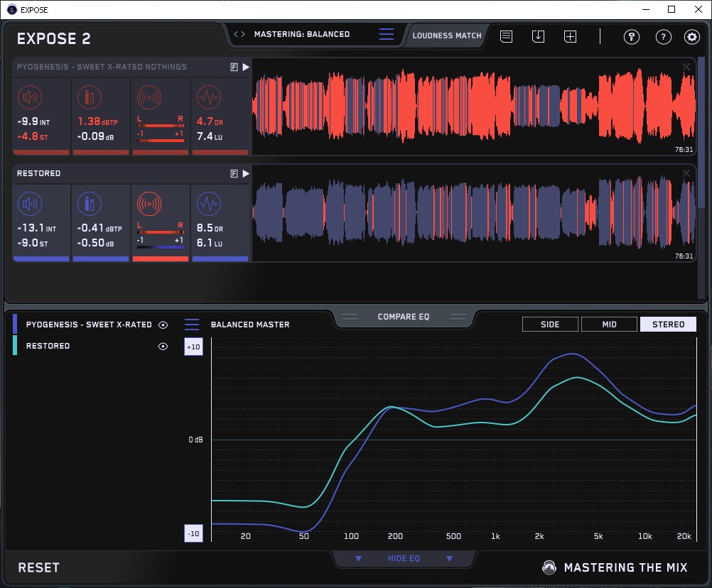Click the EXPOSE 2 logo

pos(53,38)
